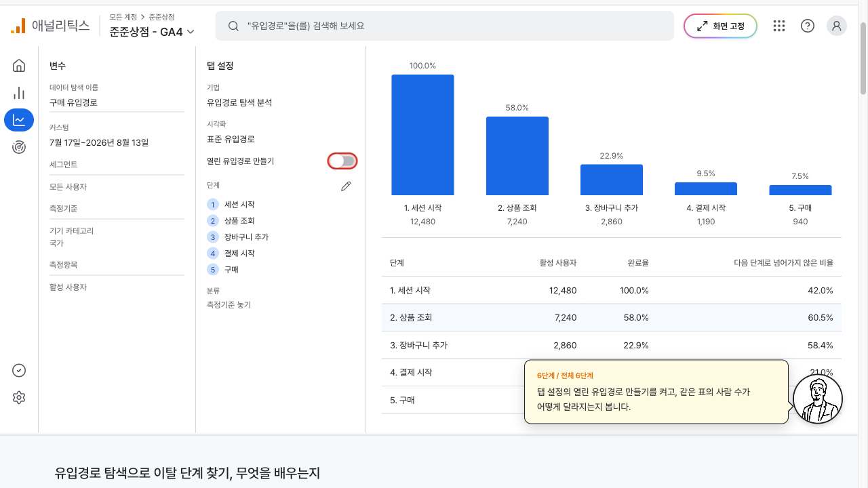Click the 활성 사용자 column header
This screenshot has height=488, width=868.
pos(558,262)
